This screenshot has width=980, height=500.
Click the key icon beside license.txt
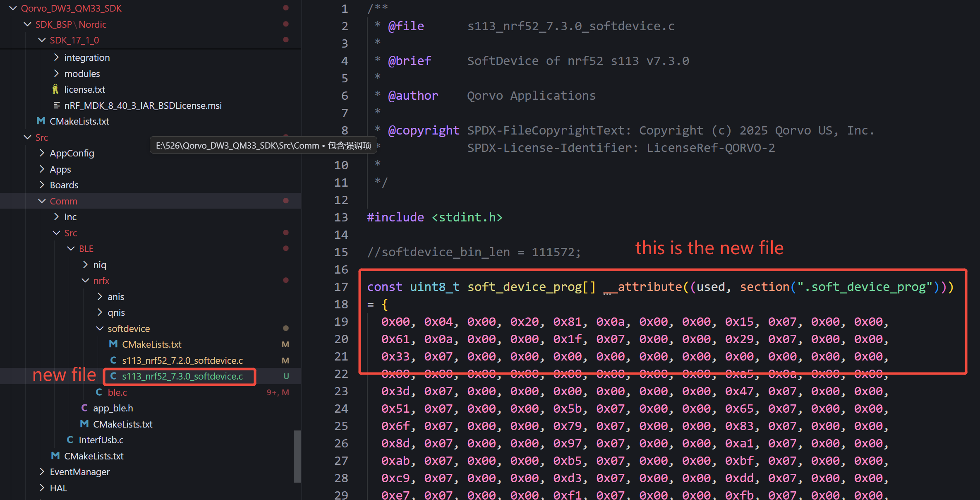(x=56, y=89)
